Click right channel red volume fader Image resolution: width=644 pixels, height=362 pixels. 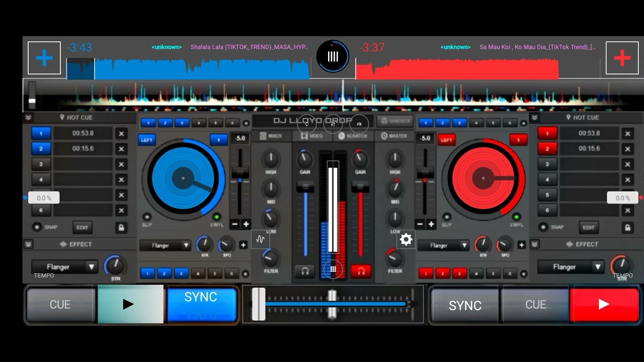click(x=360, y=188)
